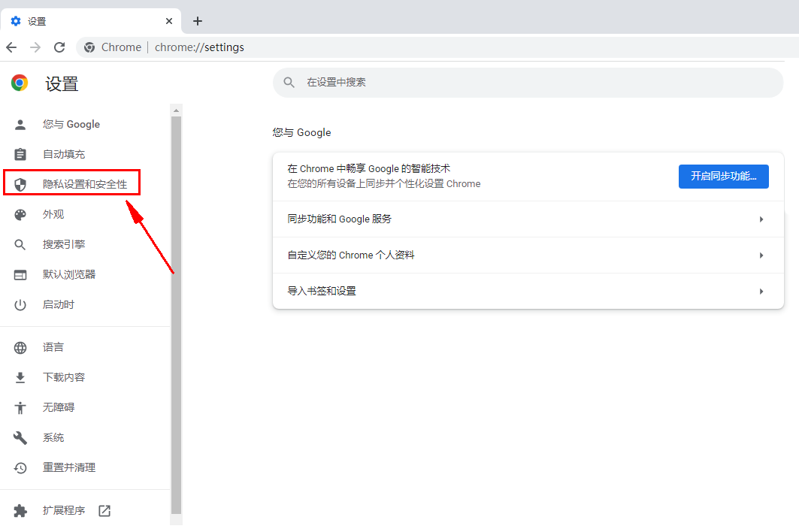Open the 自动填充 settings section

click(x=64, y=154)
